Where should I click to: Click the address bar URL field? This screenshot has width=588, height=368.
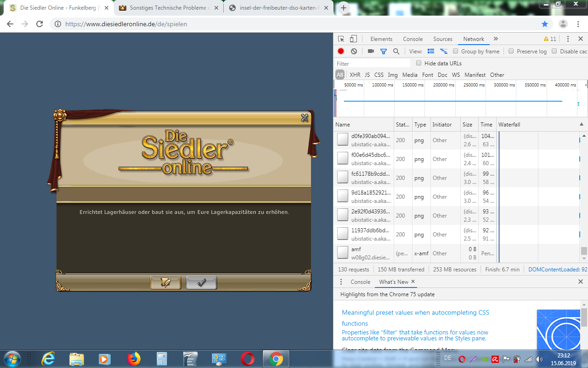click(x=294, y=24)
